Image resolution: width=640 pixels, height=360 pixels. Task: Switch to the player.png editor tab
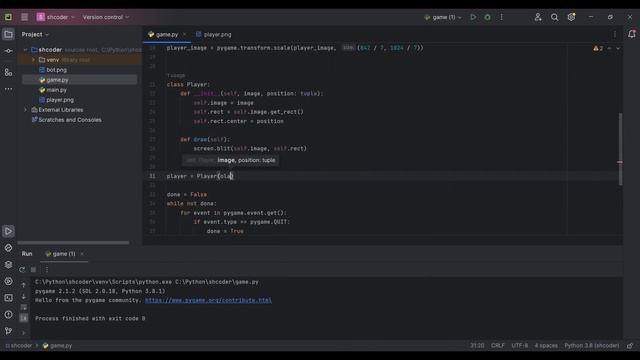tap(213, 35)
